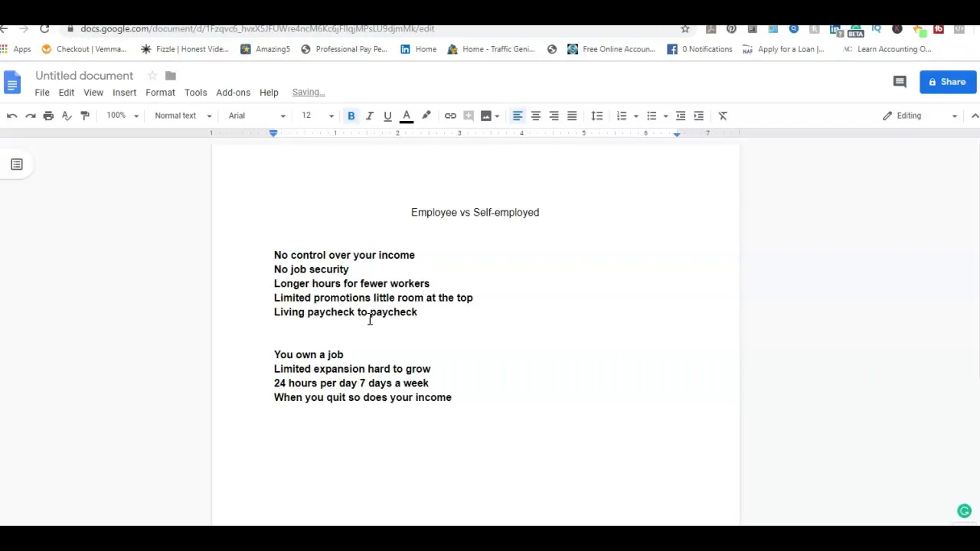Click the line 'No job security'
The image size is (980, 551).
pyautogui.click(x=311, y=269)
